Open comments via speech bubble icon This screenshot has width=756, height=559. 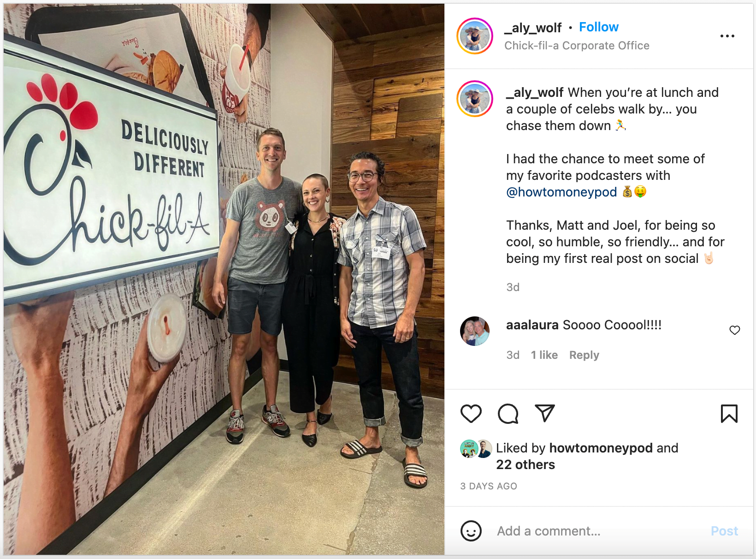click(508, 414)
